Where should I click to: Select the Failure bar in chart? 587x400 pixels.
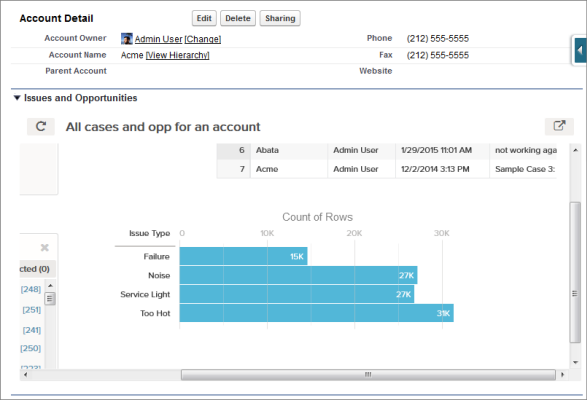pyautogui.click(x=243, y=256)
